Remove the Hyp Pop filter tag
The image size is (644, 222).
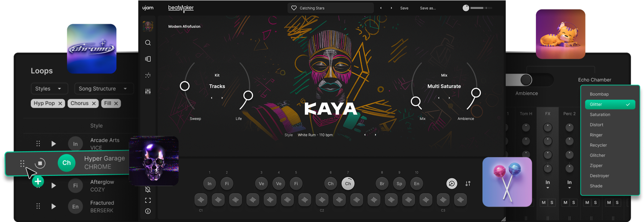pyautogui.click(x=60, y=103)
